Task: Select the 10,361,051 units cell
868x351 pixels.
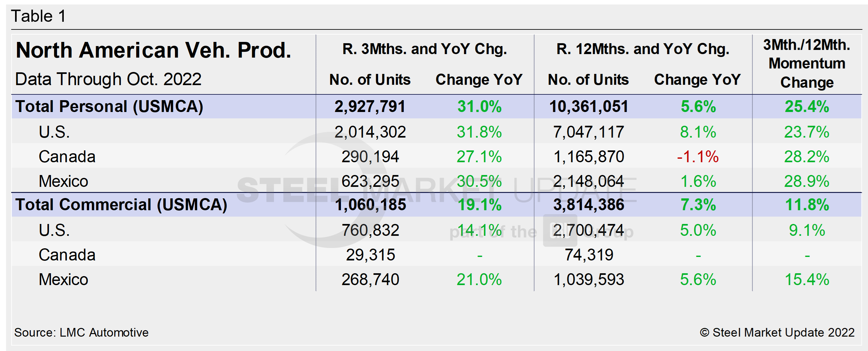Action: coord(589,107)
